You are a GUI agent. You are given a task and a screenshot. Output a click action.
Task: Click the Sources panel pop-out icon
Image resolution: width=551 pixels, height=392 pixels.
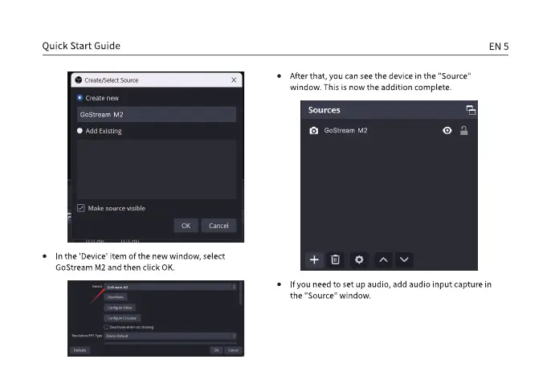tap(471, 110)
